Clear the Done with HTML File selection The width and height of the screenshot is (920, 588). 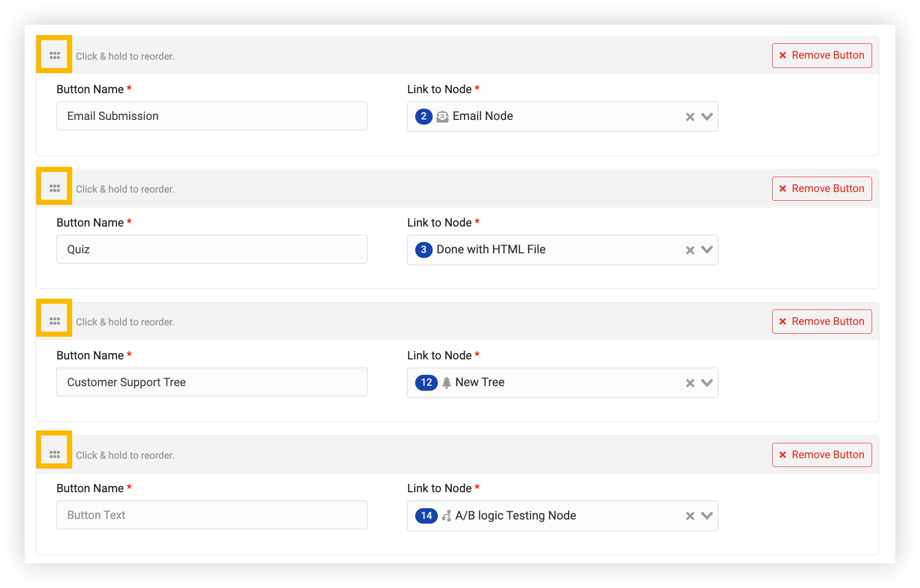690,250
